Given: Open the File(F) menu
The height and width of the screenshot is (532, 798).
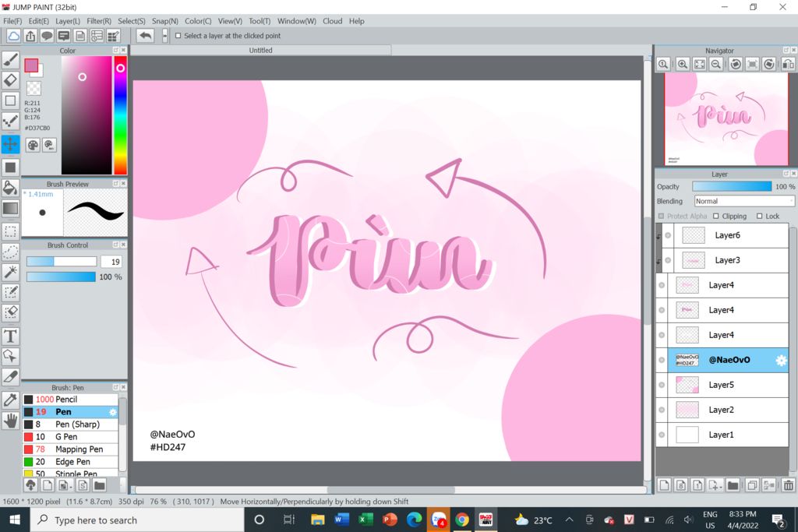Looking at the screenshot, I should click(12, 21).
